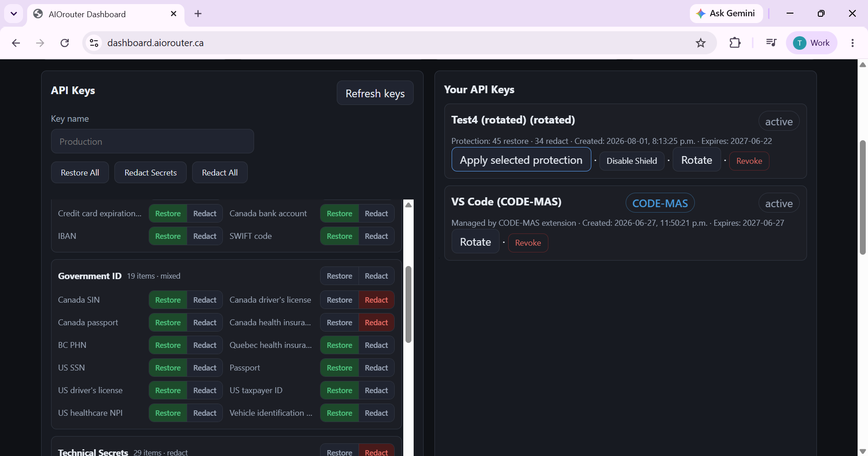Set Credit card expiration to Redact
This screenshot has height=456, width=868.
tap(205, 214)
